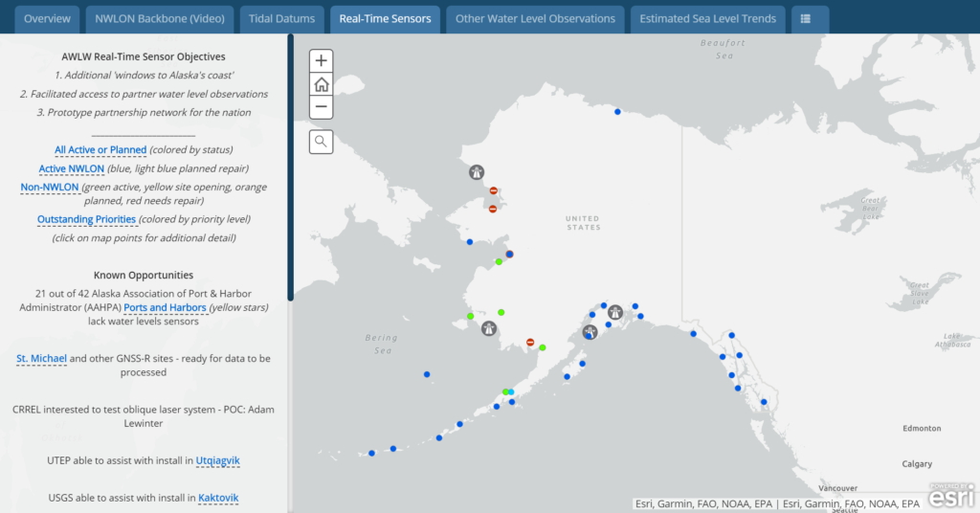Click the Calgary city label on the map
Viewport: 980px width, 513px height.
917,463
